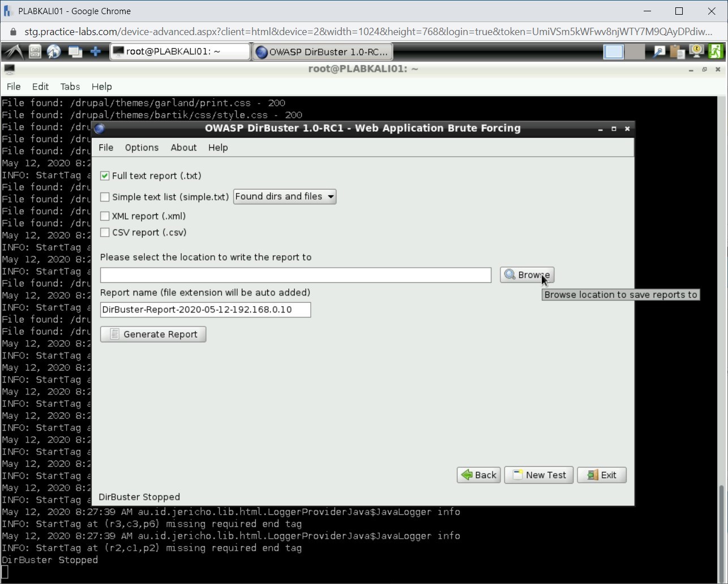Browse for a report save location
The height and width of the screenshot is (584, 728).
tap(526, 274)
